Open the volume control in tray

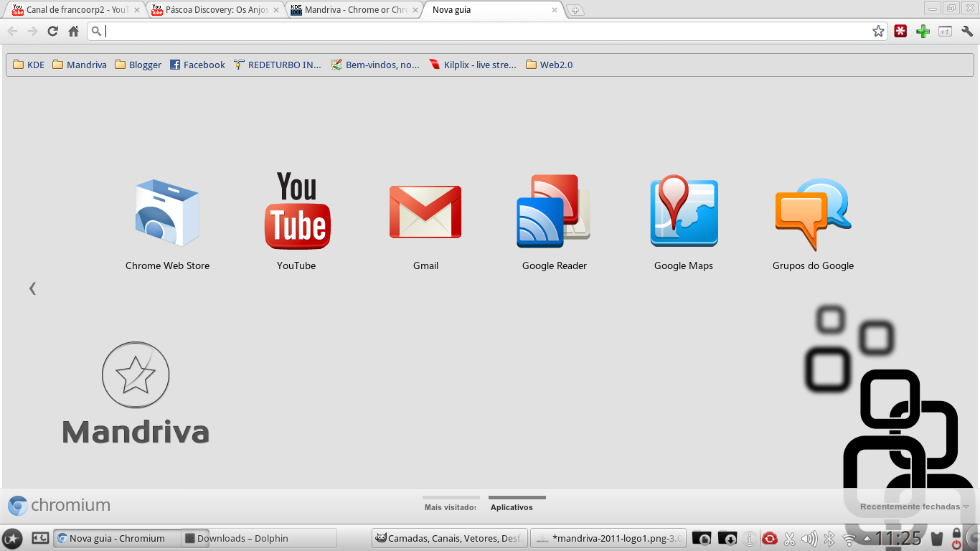(809, 538)
